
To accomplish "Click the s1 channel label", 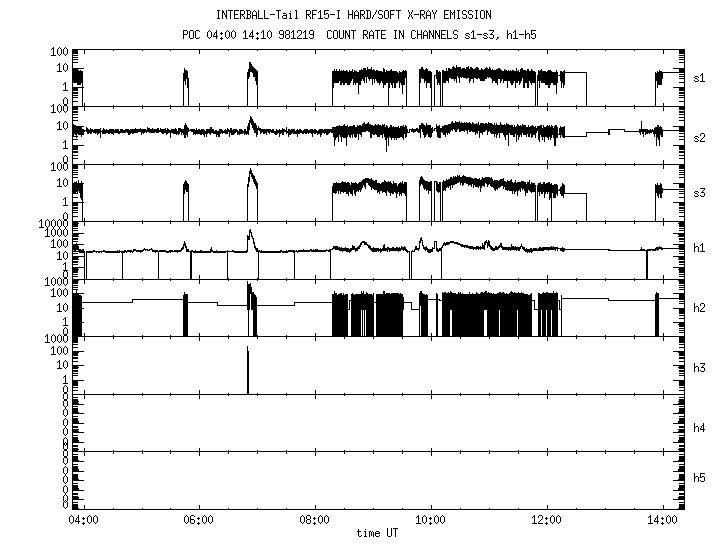I will click(700, 77).
